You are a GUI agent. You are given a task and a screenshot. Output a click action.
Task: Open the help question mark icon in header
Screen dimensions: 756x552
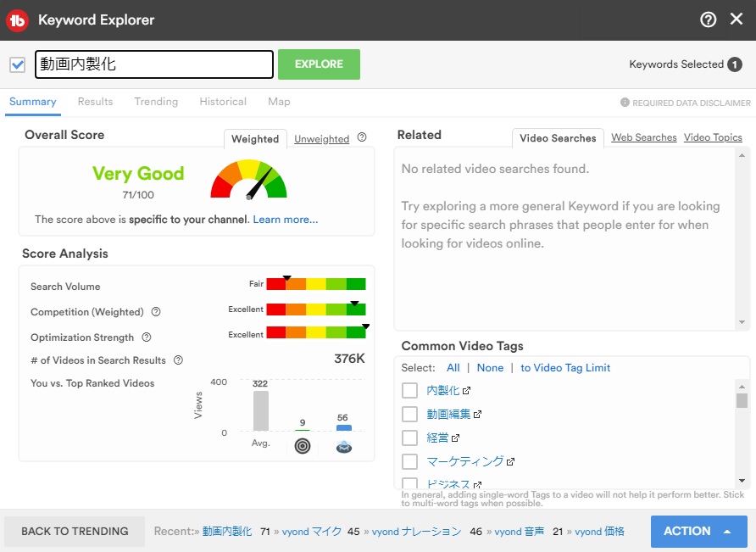[x=708, y=20]
